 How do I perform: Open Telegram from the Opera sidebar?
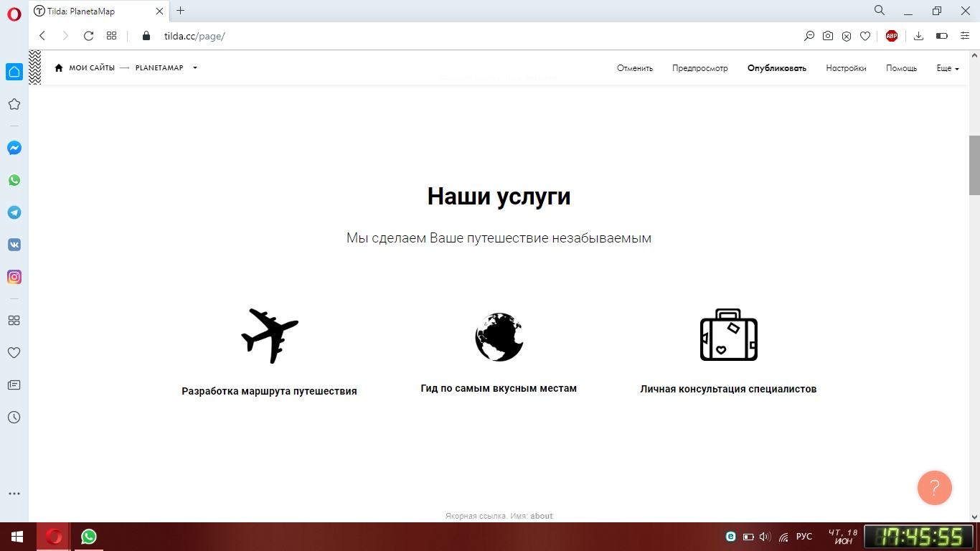[14, 212]
